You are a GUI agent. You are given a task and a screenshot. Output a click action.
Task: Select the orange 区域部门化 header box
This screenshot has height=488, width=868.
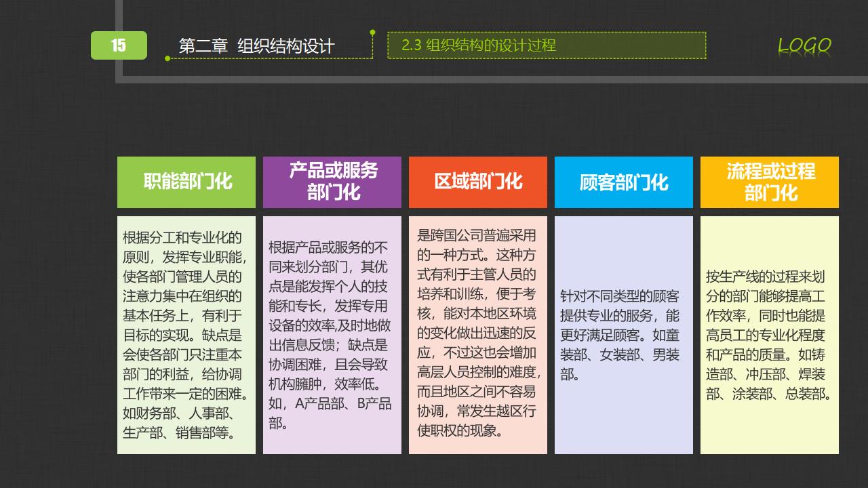pos(478,182)
